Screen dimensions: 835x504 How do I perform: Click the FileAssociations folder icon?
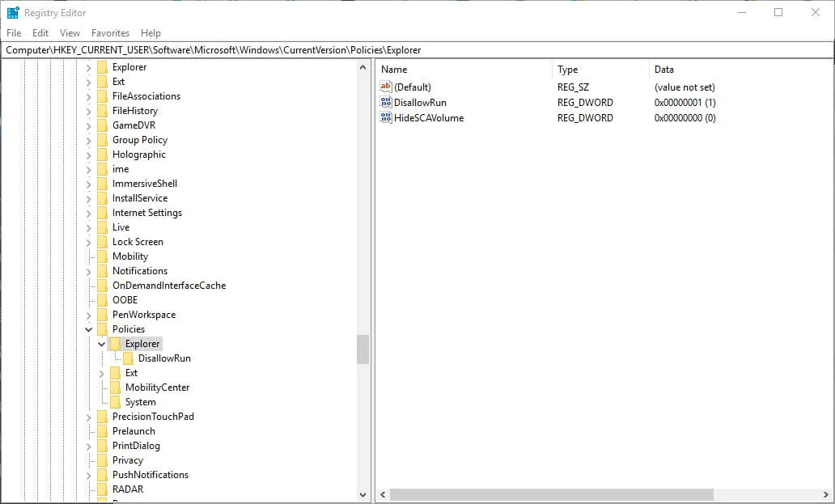102,96
